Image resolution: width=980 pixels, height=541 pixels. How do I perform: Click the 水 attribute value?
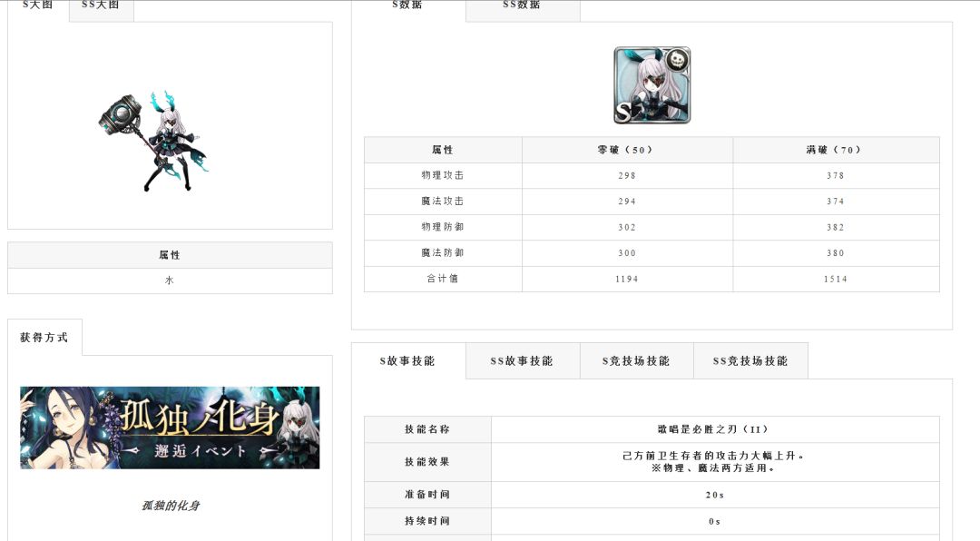point(170,280)
